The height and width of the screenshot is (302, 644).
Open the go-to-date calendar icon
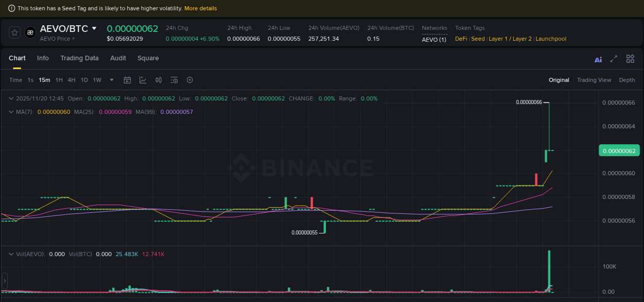(x=127, y=80)
